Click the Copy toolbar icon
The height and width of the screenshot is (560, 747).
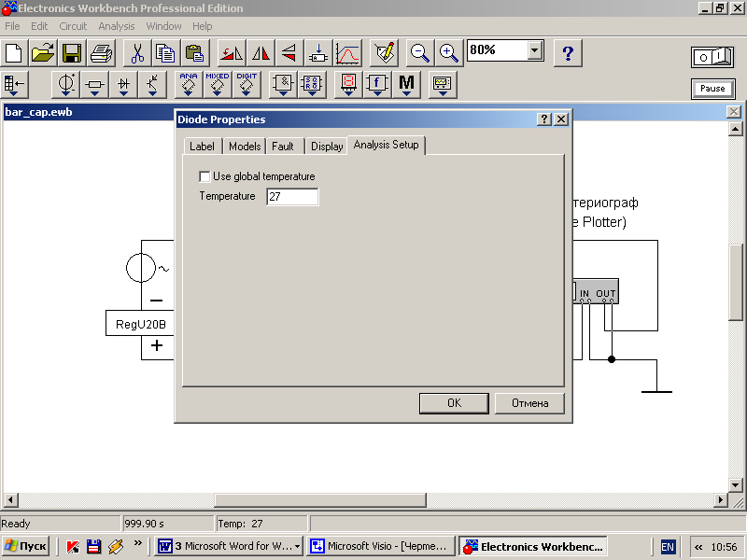(x=165, y=53)
